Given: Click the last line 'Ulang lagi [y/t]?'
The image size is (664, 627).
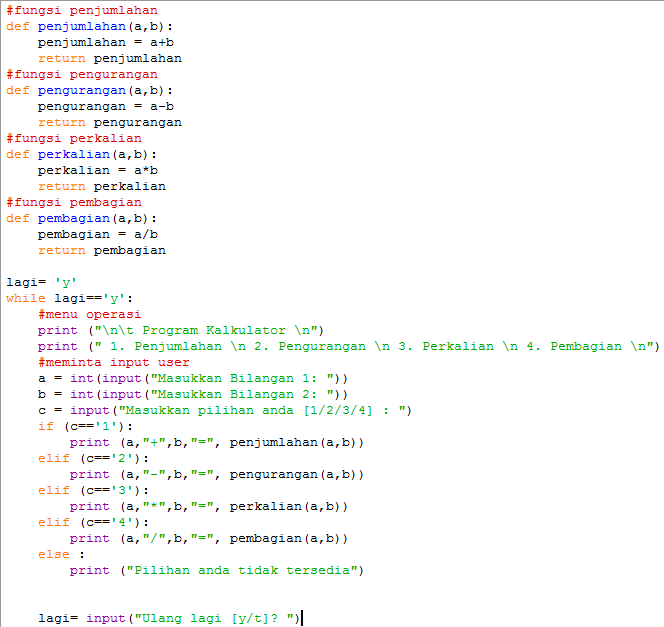Looking at the screenshot, I should coord(169,619).
